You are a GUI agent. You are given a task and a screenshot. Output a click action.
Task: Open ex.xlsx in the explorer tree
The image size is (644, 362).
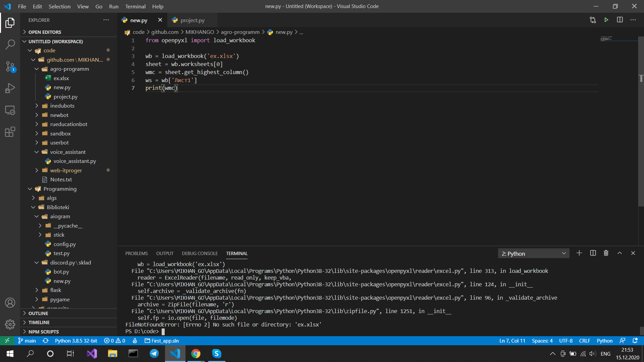click(69, 78)
